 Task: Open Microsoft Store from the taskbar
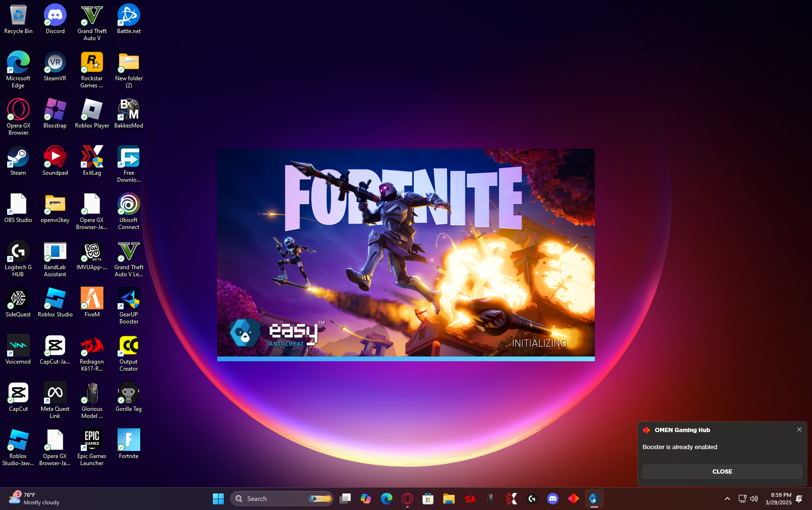click(428, 499)
